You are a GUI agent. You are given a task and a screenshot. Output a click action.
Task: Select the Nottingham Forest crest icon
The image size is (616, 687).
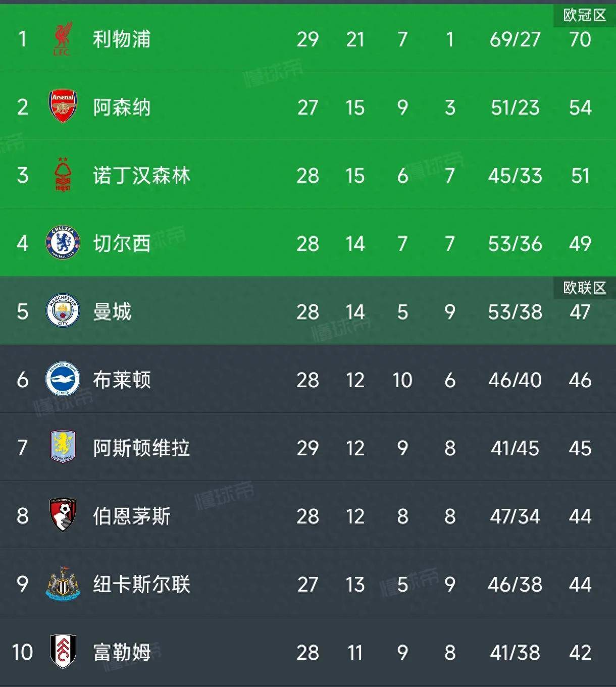(63, 175)
